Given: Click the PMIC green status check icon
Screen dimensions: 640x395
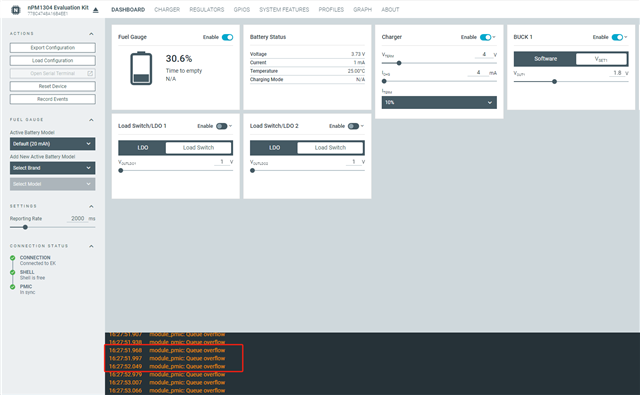Looking at the screenshot, I should click(x=13, y=287).
